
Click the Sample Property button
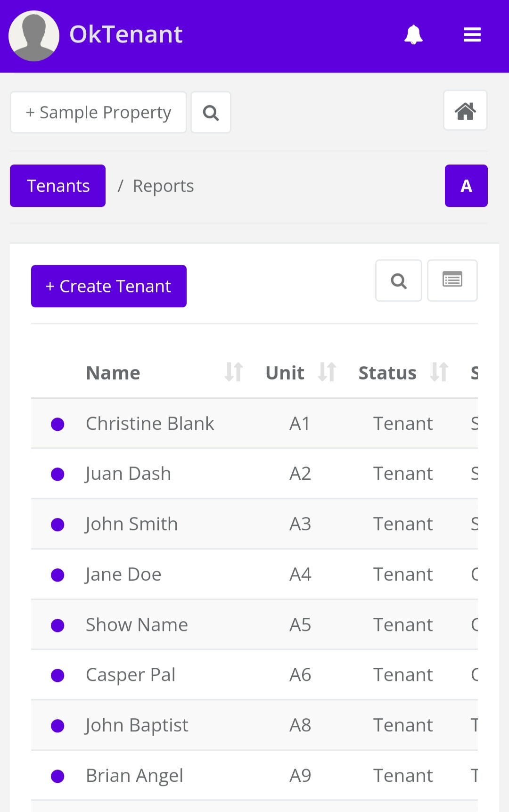point(99,113)
